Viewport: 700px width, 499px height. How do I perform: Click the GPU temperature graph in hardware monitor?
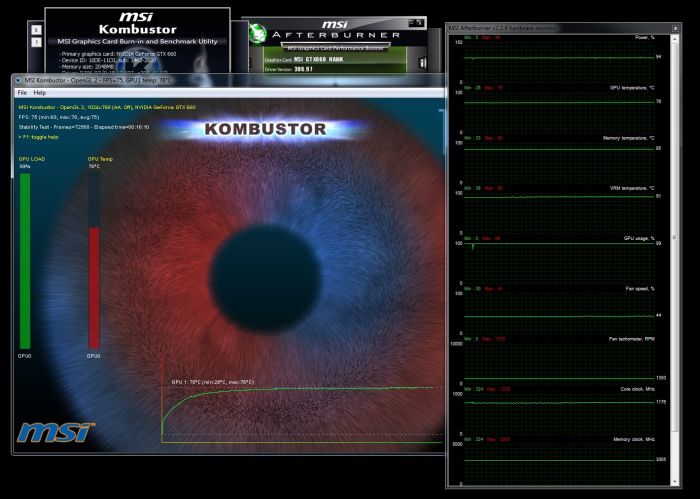pyautogui.click(x=559, y=112)
